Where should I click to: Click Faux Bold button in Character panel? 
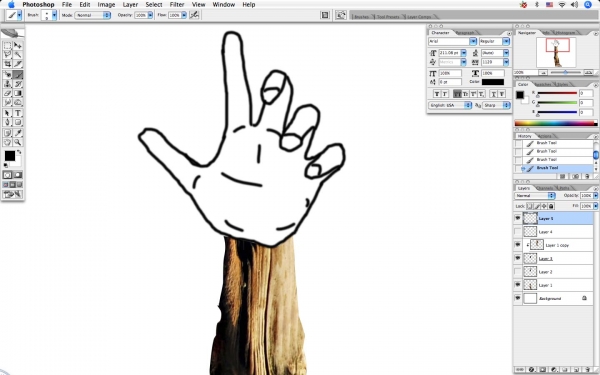[x=437, y=94]
